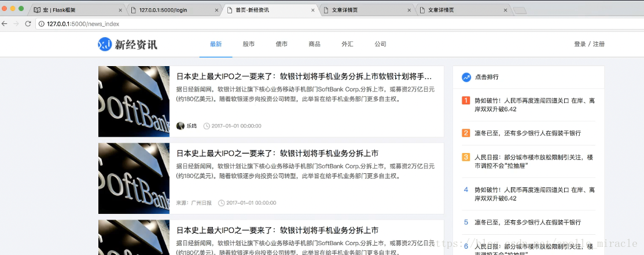Reload the page with the refresh icon
Image resolution: width=644 pixels, height=255 pixels.
pos(28,24)
